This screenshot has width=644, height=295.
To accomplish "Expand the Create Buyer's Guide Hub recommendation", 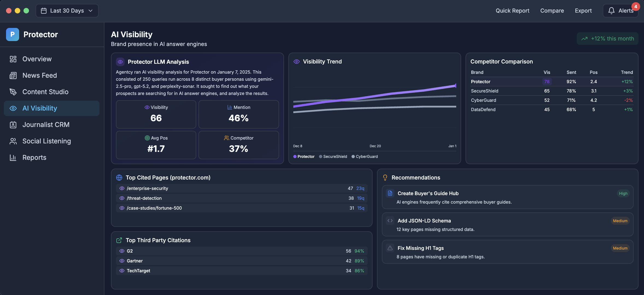I will click(x=507, y=197).
